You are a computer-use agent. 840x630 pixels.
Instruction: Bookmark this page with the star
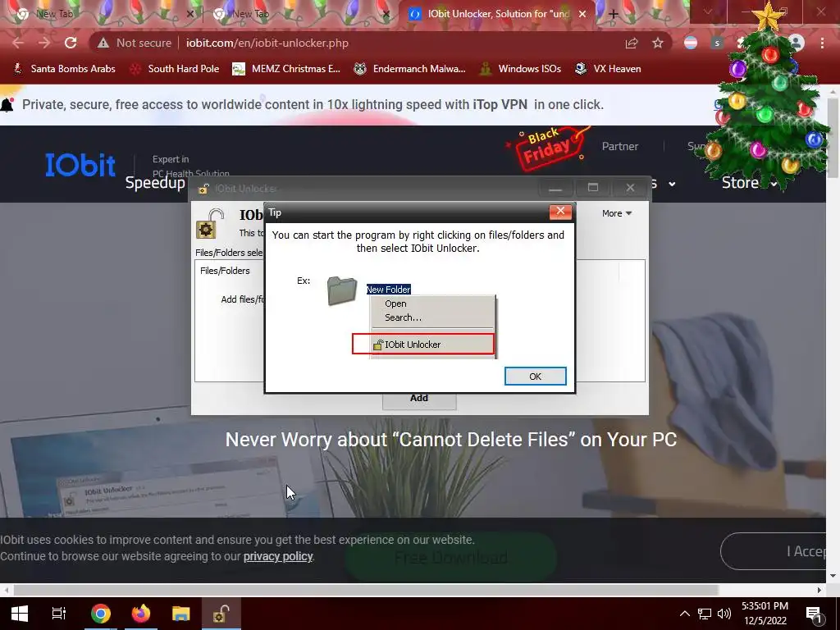658,43
